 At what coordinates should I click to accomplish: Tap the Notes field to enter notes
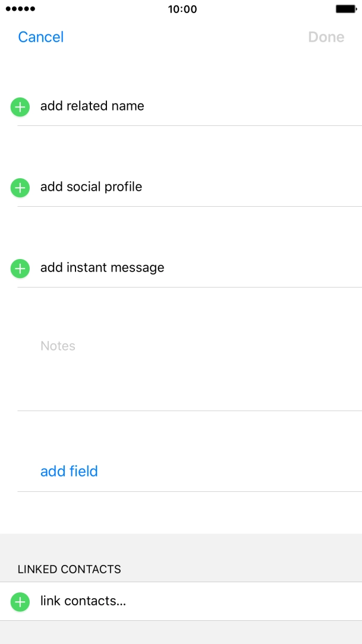pyautogui.click(x=58, y=346)
